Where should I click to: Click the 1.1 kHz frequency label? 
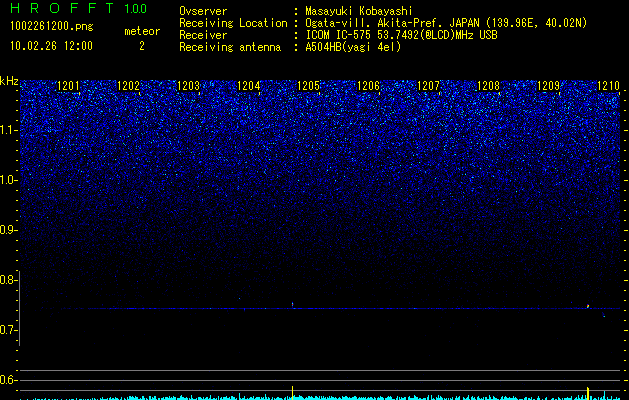coord(8,130)
